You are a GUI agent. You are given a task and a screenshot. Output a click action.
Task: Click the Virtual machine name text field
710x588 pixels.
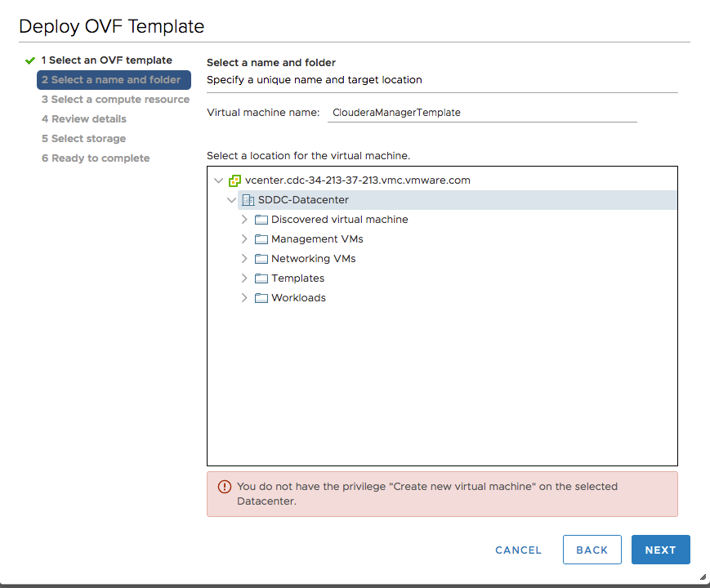pos(482,113)
